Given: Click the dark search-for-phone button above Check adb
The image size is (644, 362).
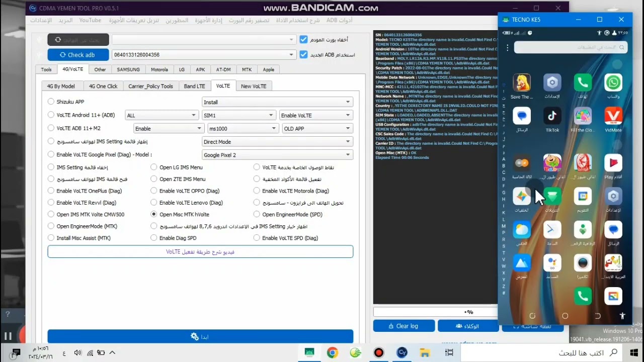Looking at the screenshot, I should click(78, 40).
